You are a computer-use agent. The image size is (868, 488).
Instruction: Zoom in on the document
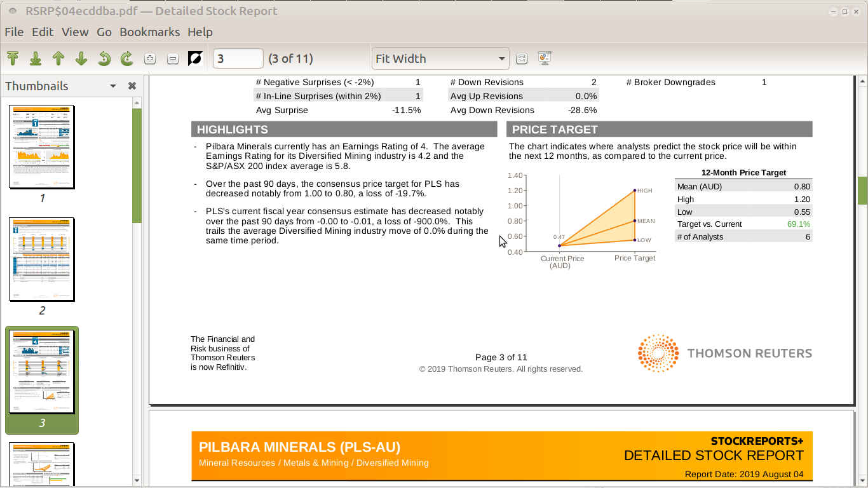(x=150, y=58)
